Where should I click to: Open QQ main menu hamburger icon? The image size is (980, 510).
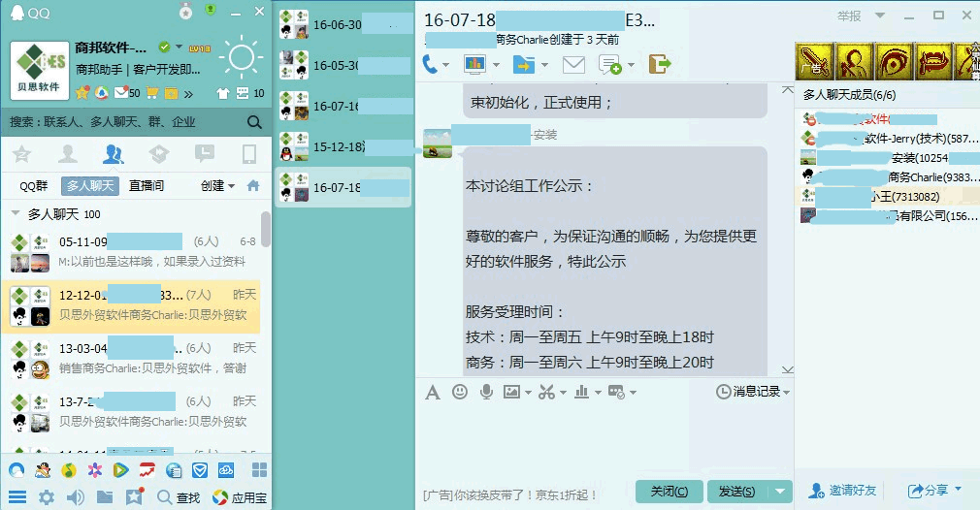(x=17, y=497)
